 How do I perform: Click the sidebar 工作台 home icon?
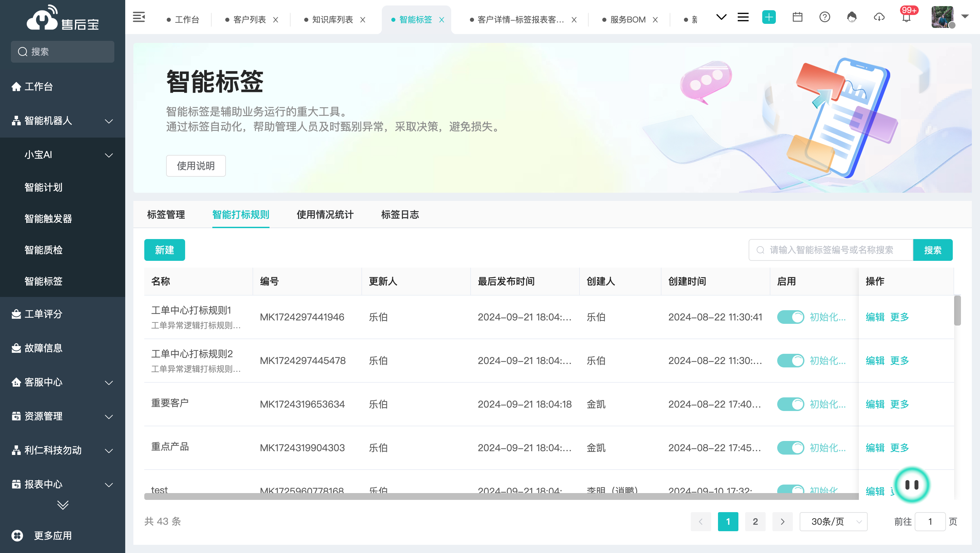[16, 86]
